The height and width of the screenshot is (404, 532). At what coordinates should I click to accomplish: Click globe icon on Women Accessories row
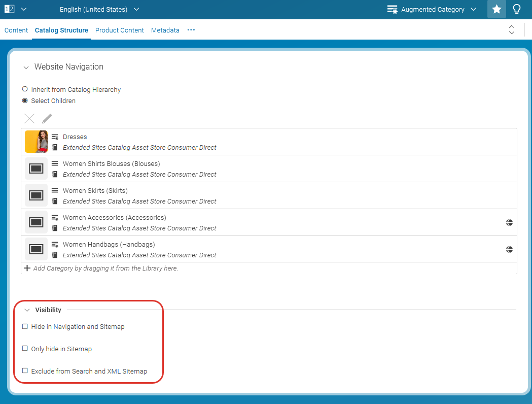[x=509, y=222]
